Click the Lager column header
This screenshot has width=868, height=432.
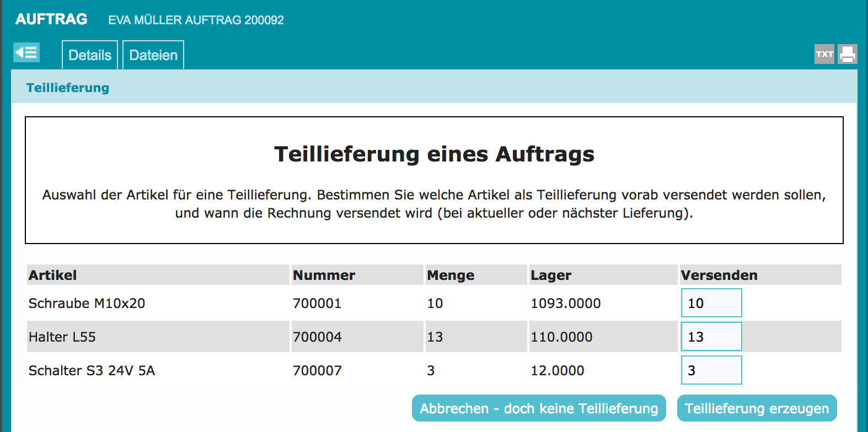pyautogui.click(x=551, y=275)
